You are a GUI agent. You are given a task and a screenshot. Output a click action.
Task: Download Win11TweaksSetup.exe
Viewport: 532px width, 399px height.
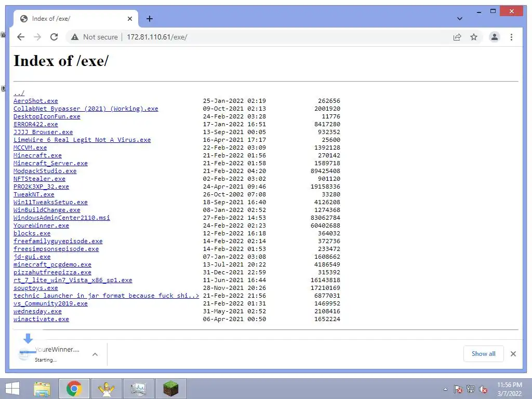50,202
